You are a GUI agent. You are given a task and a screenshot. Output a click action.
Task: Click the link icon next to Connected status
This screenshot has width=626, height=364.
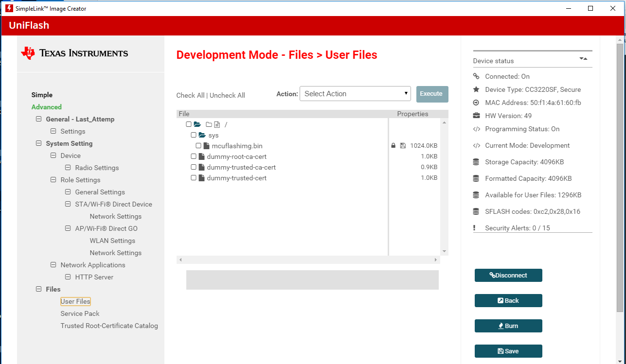[x=476, y=76]
